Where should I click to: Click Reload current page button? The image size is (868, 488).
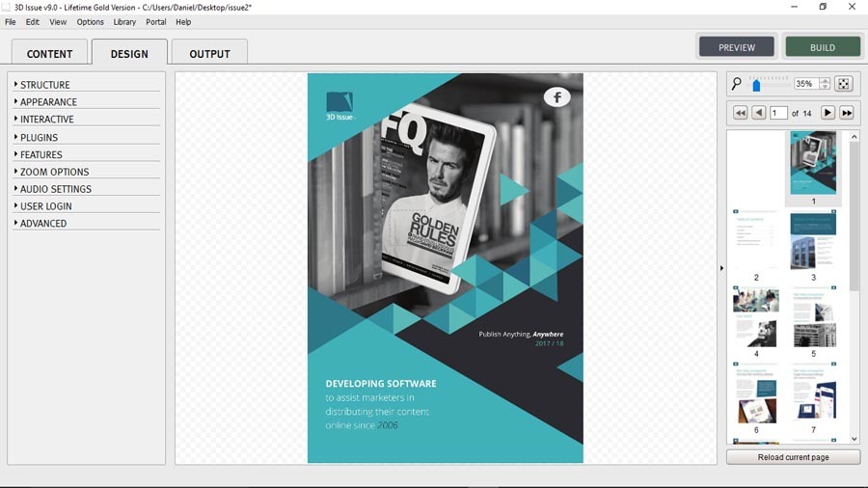tap(794, 457)
